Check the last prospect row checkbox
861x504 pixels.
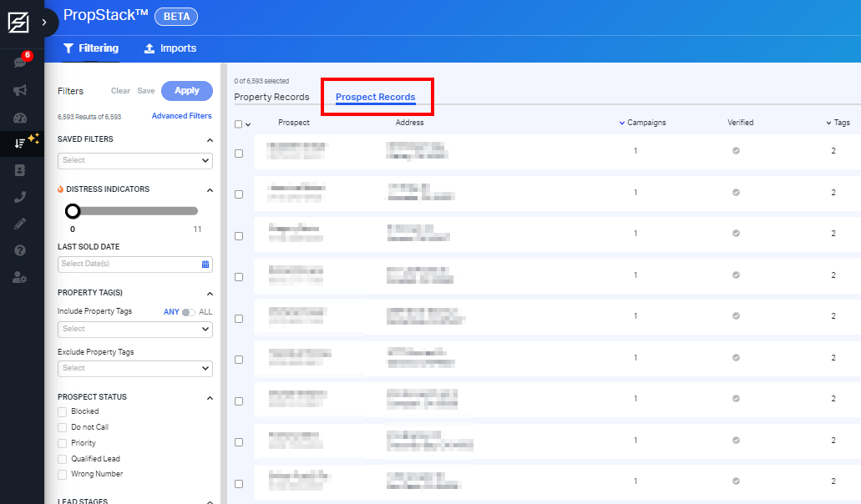(x=239, y=484)
